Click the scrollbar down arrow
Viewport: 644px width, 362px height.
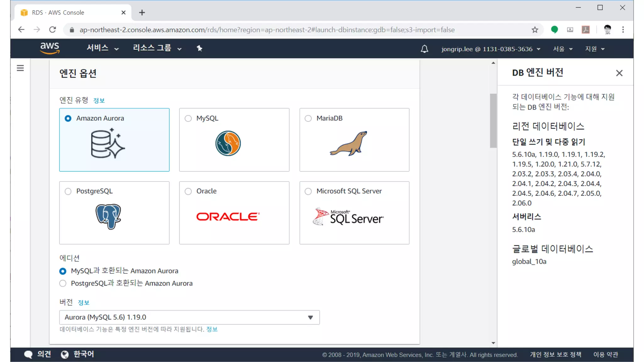(x=493, y=343)
